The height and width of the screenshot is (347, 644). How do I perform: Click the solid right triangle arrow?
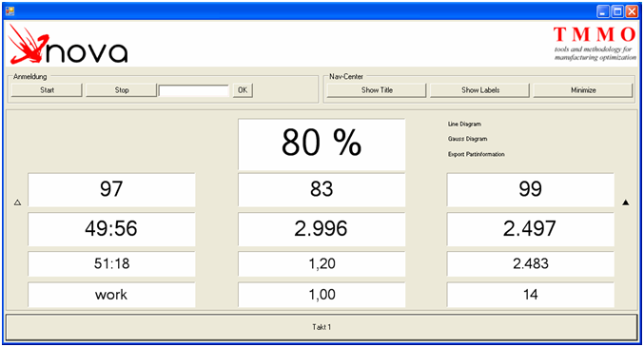(x=626, y=202)
